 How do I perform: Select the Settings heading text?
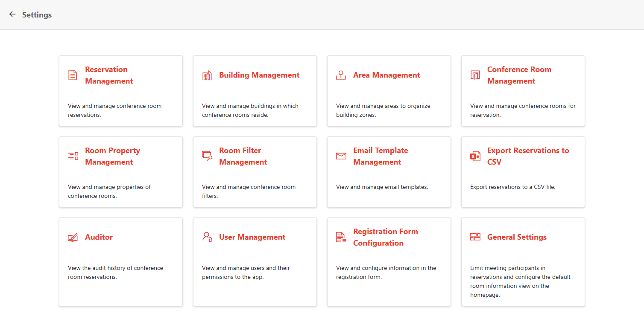(37, 14)
